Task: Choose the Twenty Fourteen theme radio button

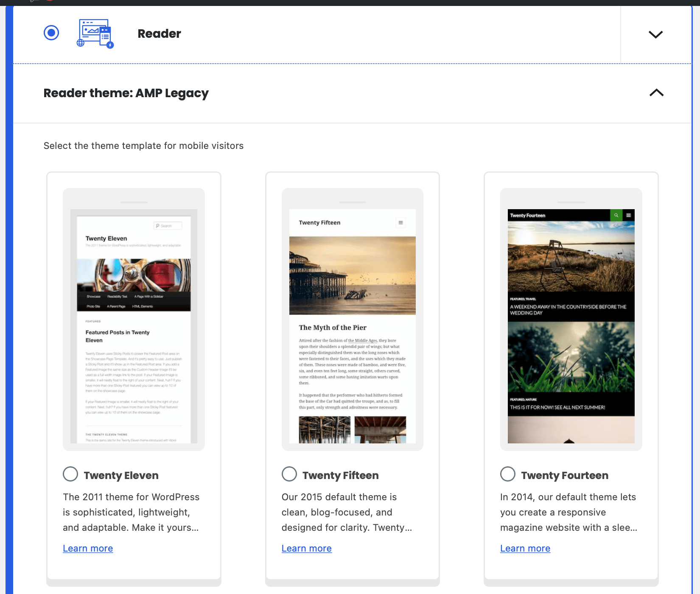Action: pos(508,474)
